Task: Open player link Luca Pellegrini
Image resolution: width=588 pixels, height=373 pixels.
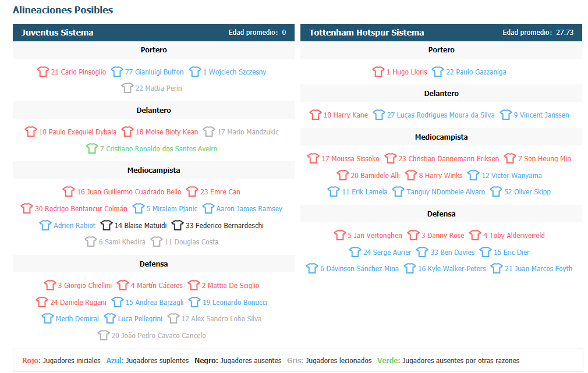Action: (x=140, y=319)
